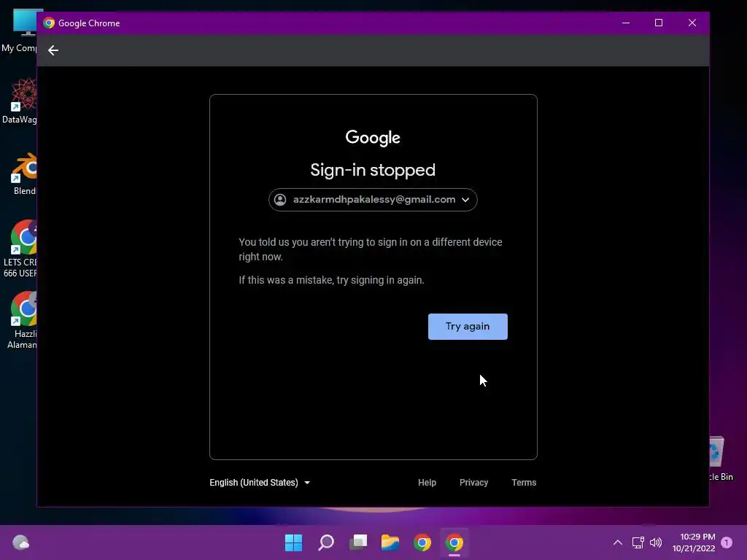Click the Try again button

click(468, 327)
